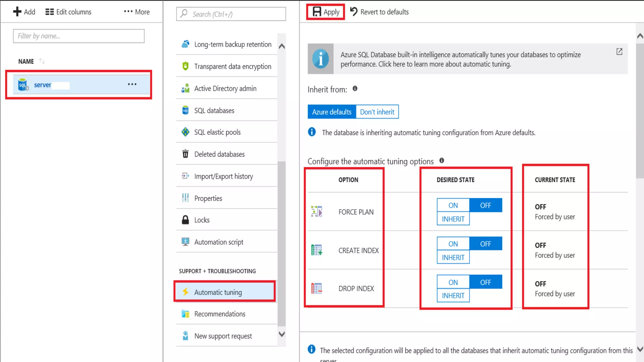Click the Apply save button
The height and width of the screenshot is (362, 644).
coord(326,12)
